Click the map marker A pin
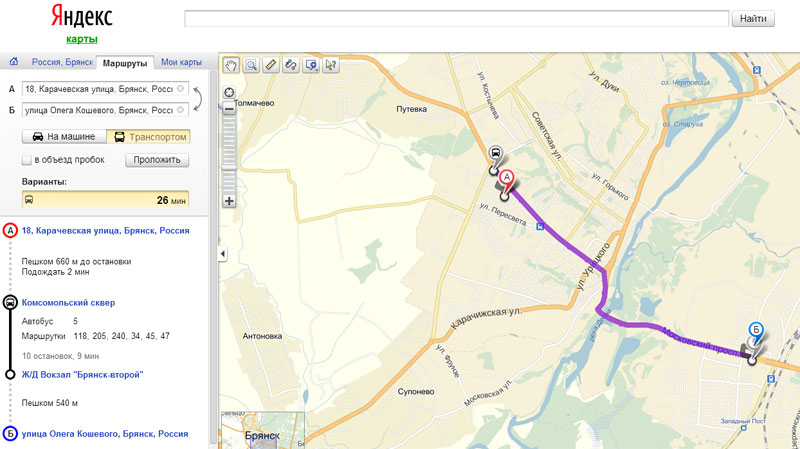The image size is (800, 449). [x=506, y=179]
